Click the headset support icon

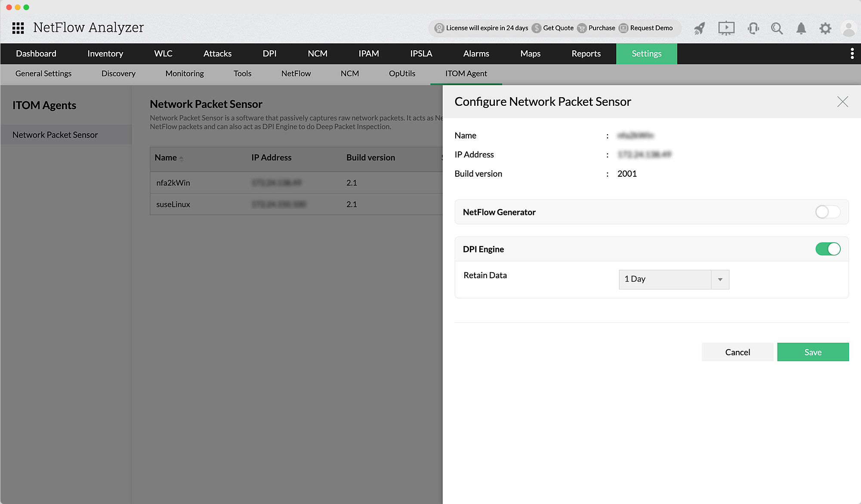pos(753,28)
